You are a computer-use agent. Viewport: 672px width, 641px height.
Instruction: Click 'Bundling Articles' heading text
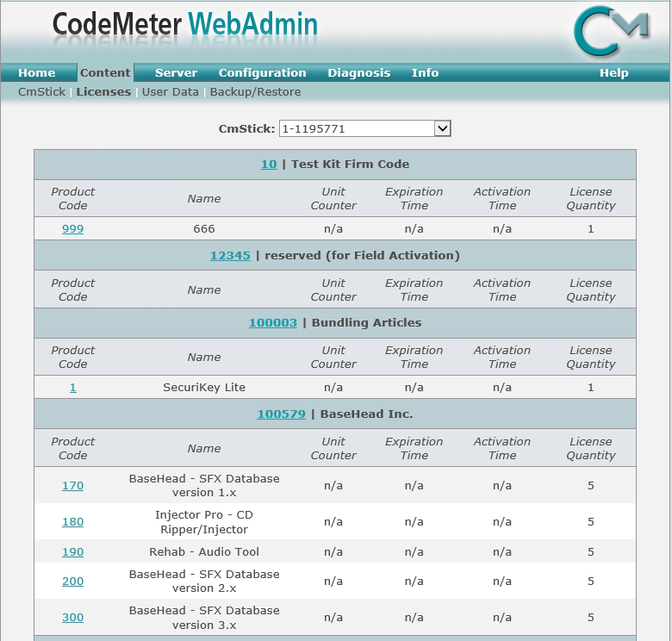[x=366, y=322]
